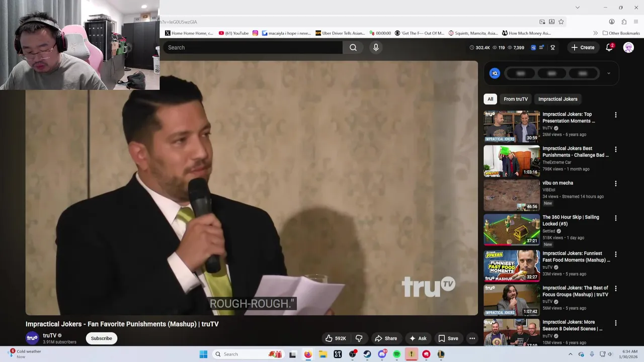Open the 00:00:00 bookmark
The image size is (644, 362).
380,33
